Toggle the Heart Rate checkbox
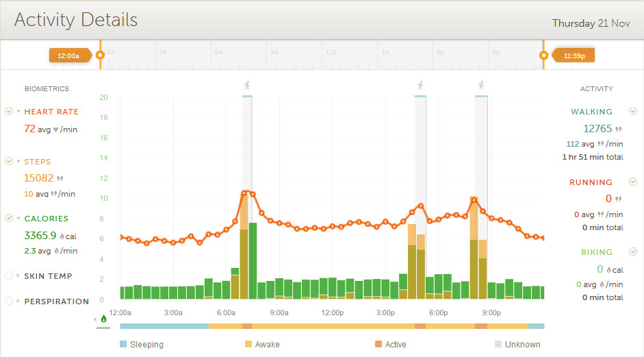 pyautogui.click(x=9, y=111)
